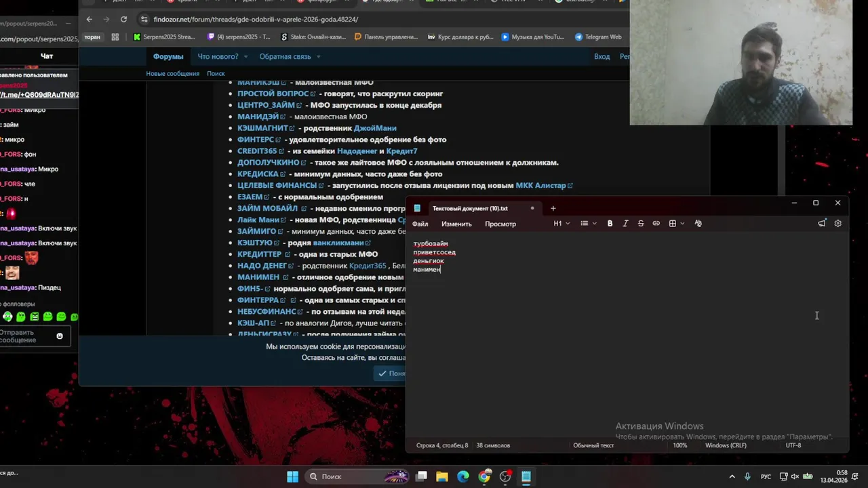Open the table insert dropdown in Notepad
This screenshot has width=868, height=488.
click(x=676, y=223)
